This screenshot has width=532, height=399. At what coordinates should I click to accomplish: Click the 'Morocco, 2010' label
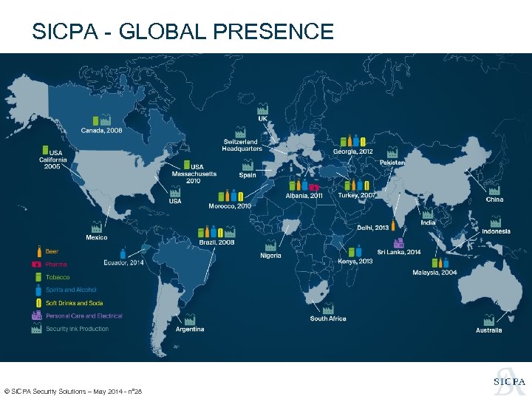pyautogui.click(x=230, y=206)
